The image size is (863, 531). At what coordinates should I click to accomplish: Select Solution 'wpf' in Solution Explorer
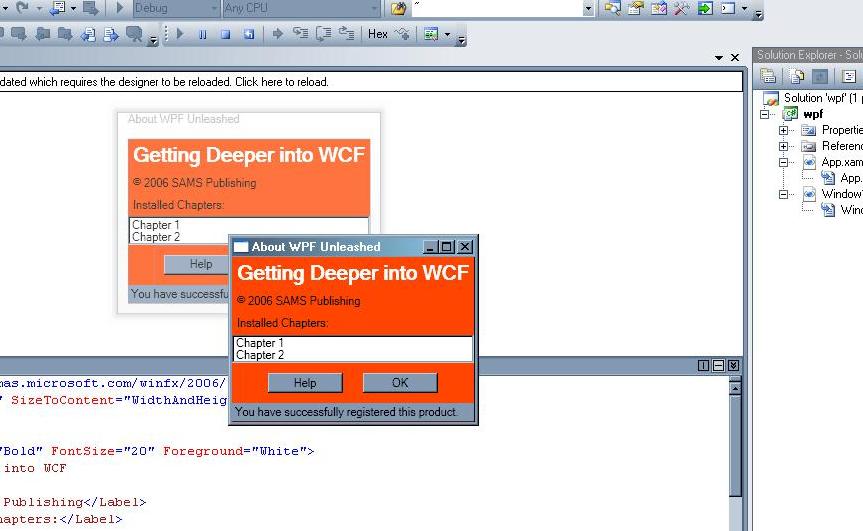(823, 98)
